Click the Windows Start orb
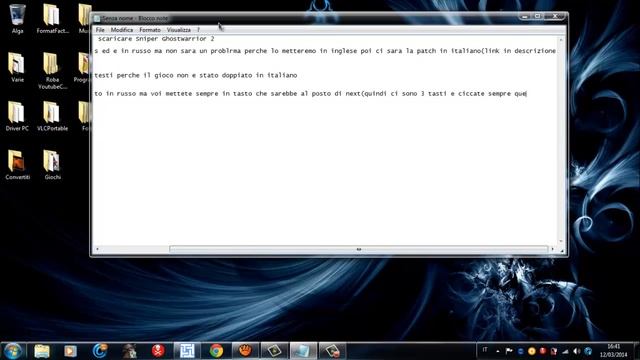The height and width of the screenshot is (360, 640). [13, 351]
